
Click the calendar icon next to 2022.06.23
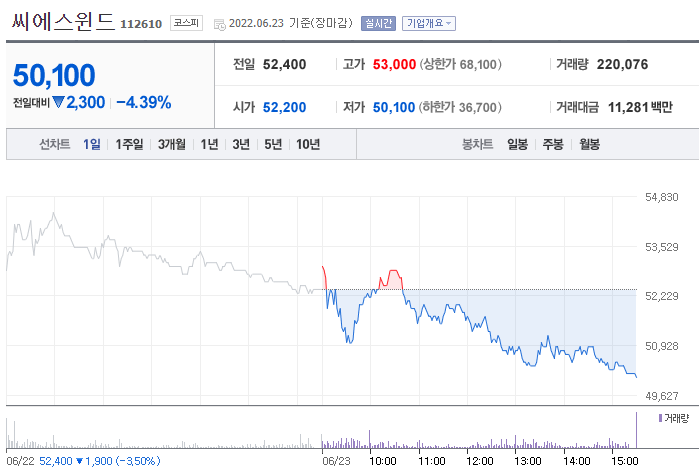(220, 24)
